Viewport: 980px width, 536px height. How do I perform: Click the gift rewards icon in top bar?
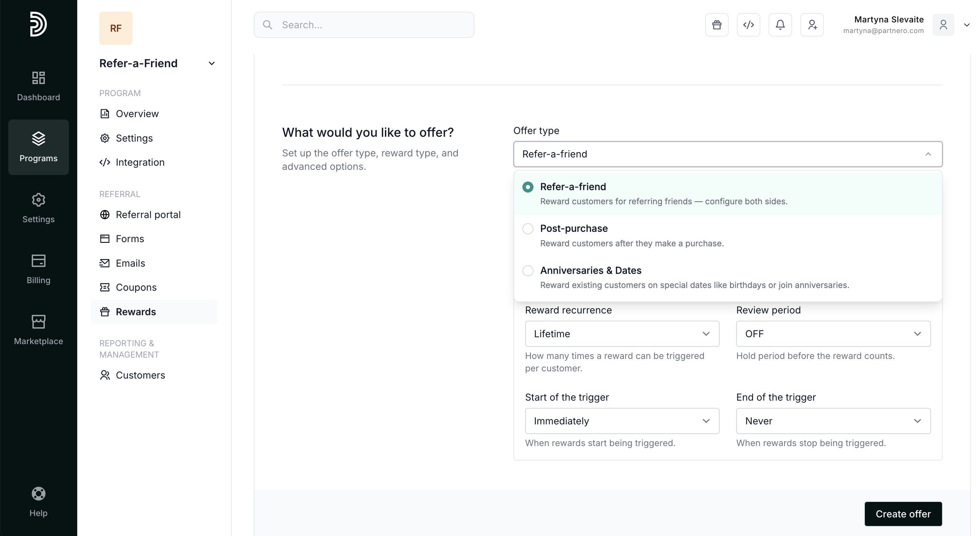tap(717, 25)
